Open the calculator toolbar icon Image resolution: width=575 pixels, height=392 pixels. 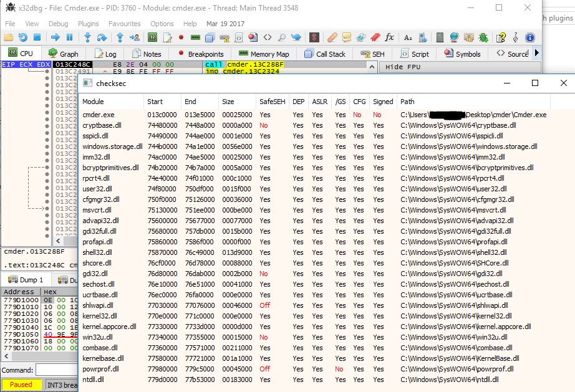coord(440,37)
